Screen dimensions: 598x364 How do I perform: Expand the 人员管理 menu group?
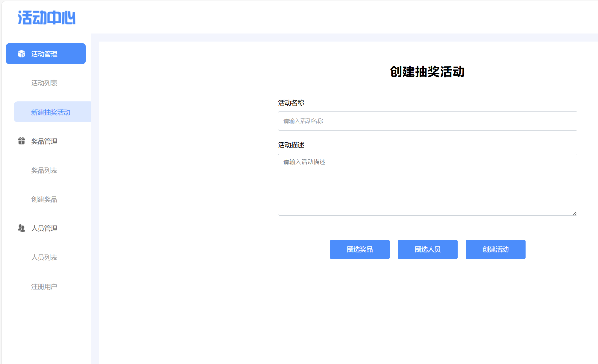tap(44, 228)
